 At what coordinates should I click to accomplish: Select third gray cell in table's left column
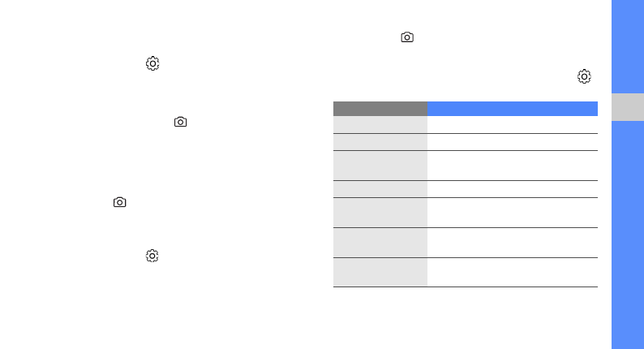point(380,166)
